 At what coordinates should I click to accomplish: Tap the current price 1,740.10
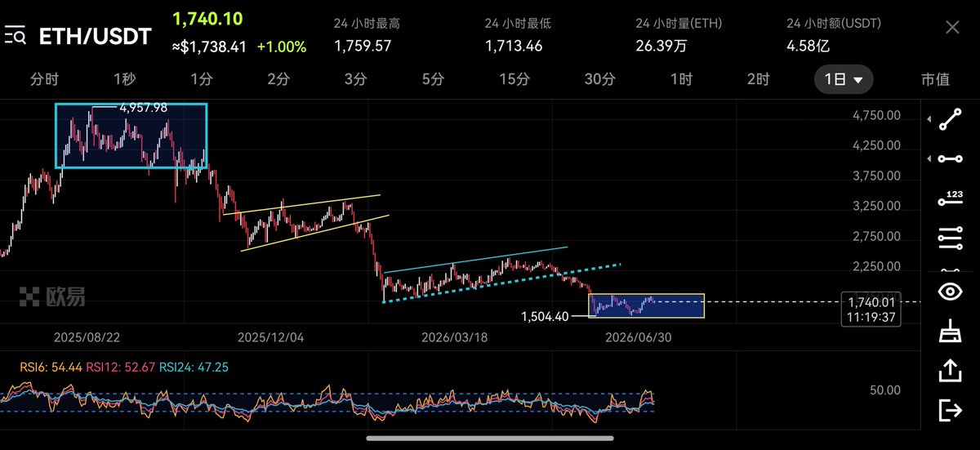click(207, 19)
